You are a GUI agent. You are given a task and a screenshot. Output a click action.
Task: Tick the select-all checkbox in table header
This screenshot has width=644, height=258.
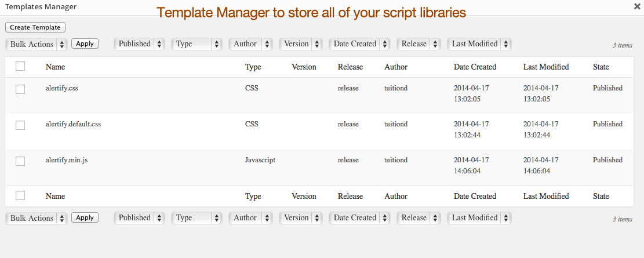pos(20,67)
